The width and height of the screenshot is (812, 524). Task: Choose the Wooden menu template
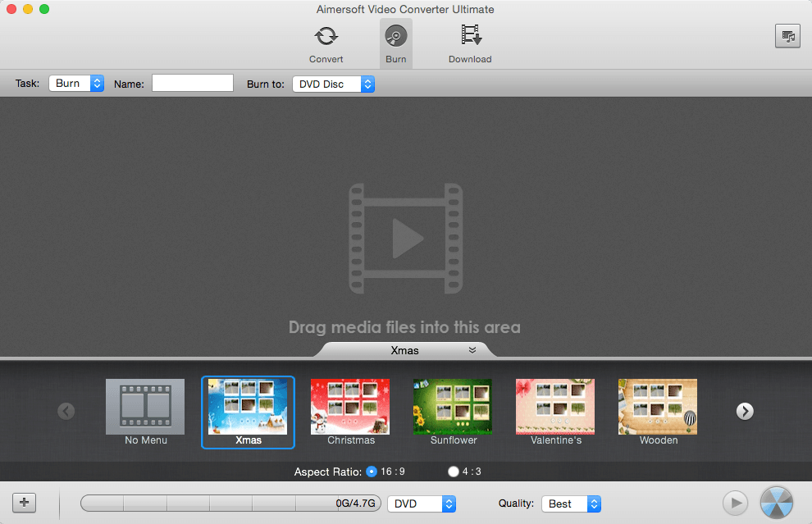click(x=658, y=412)
